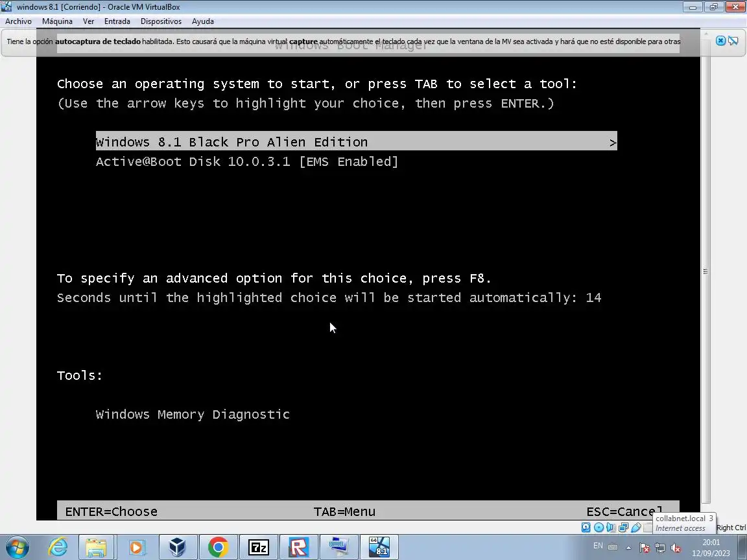Click the Show Desktop button
The image size is (747, 560).
click(x=743, y=548)
